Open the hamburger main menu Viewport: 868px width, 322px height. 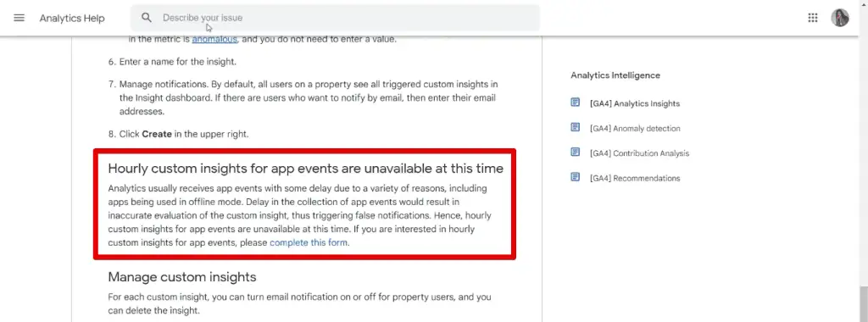[x=19, y=18]
